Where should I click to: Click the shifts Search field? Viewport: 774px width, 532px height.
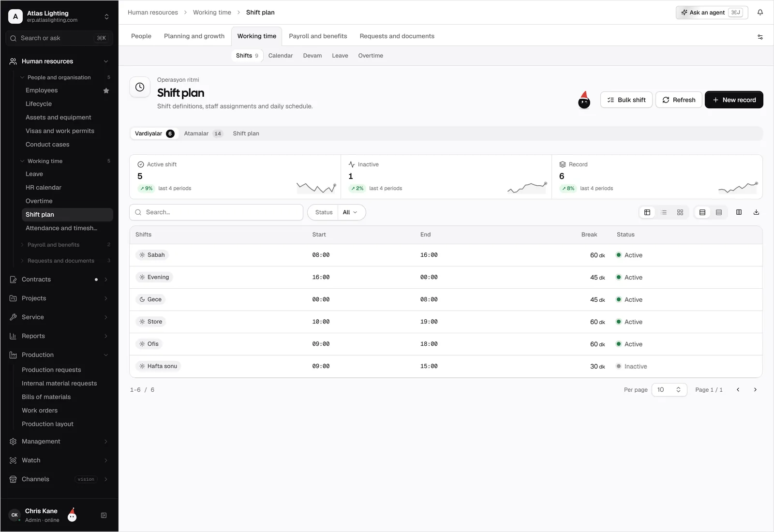click(x=216, y=212)
